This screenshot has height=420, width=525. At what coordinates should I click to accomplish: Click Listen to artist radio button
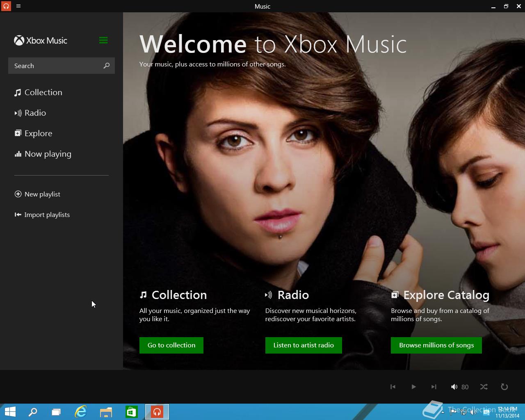304,345
